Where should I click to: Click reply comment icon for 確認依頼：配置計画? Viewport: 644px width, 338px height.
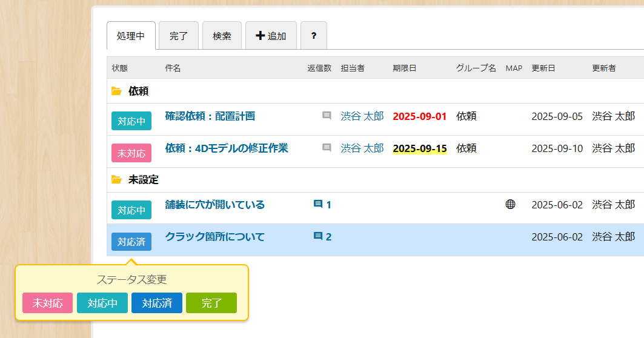coord(327,116)
